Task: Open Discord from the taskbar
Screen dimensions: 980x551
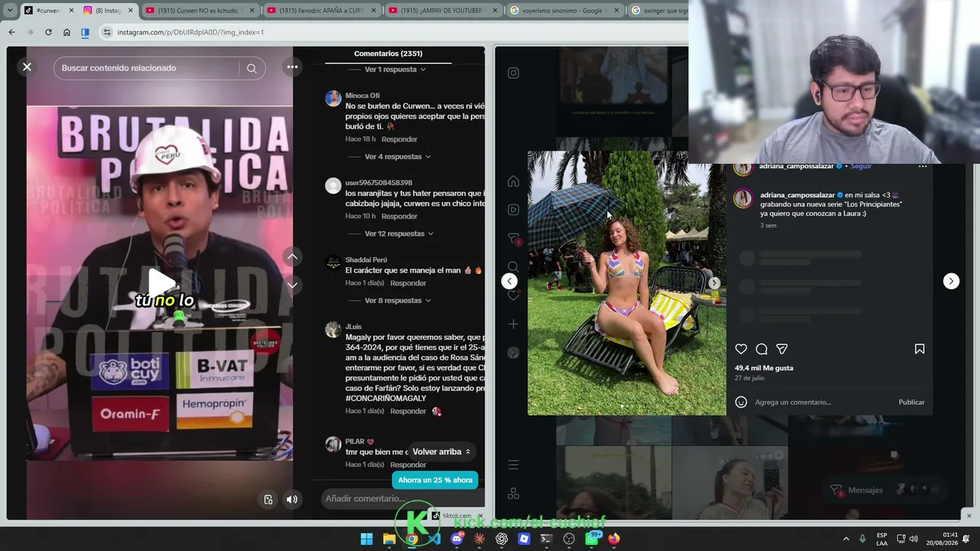Action: (x=456, y=539)
